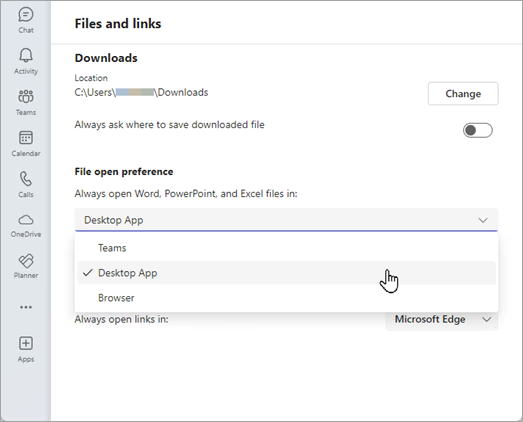This screenshot has width=523, height=422.
Task: Click the File open preference heading
Action: point(124,171)
